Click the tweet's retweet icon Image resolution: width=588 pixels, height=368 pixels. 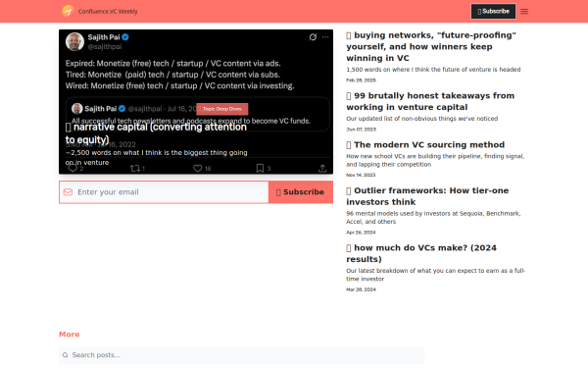click(135, 168)
